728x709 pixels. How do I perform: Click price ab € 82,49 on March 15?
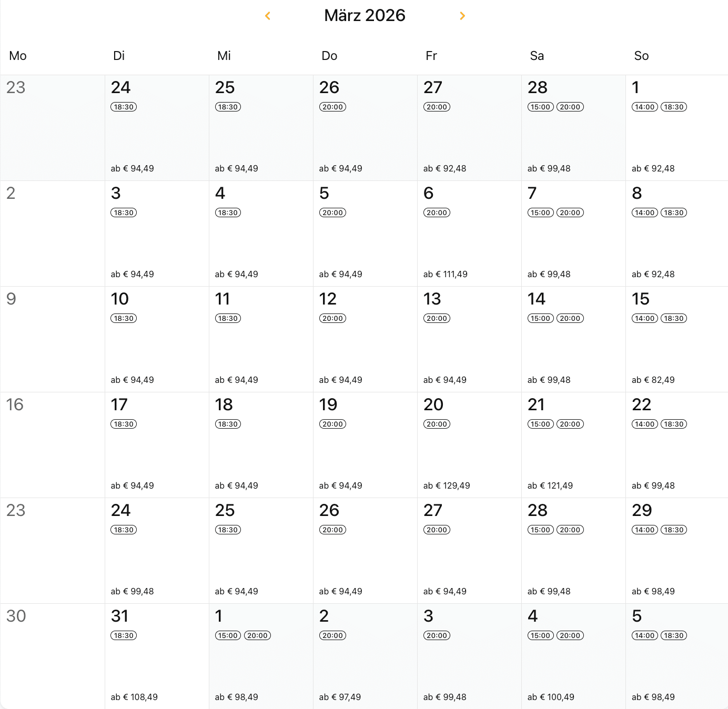click(653, 380)
